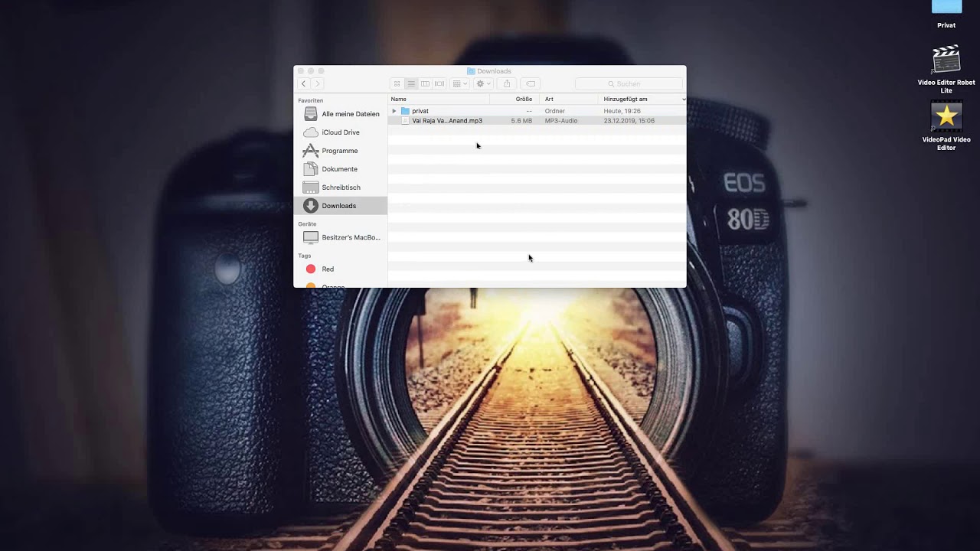The image size is (980, 551).
Task: Click the Downloads arrow icon in sidebar
Action: point(310,206)
